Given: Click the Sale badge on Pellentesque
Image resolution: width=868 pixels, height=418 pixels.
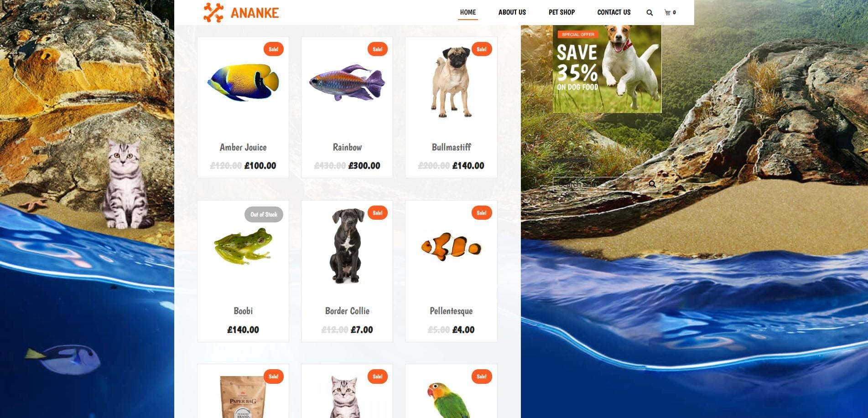Looking at the screenshot, I should coord(482,213).
